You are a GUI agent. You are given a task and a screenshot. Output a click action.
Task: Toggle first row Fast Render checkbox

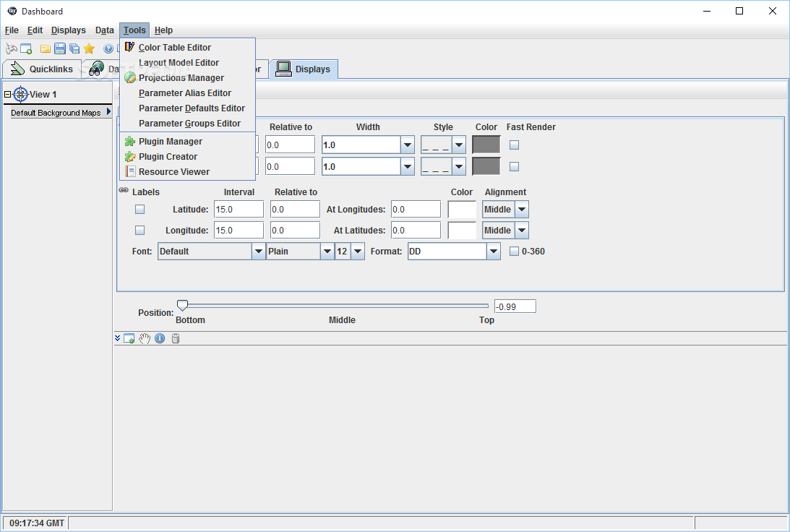click(x=514, y=145)
